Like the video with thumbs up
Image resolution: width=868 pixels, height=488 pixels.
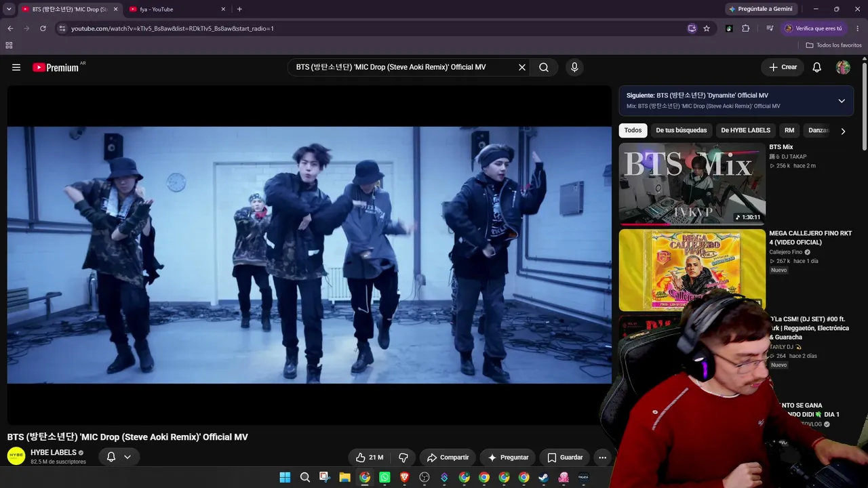tap(370, 457)
